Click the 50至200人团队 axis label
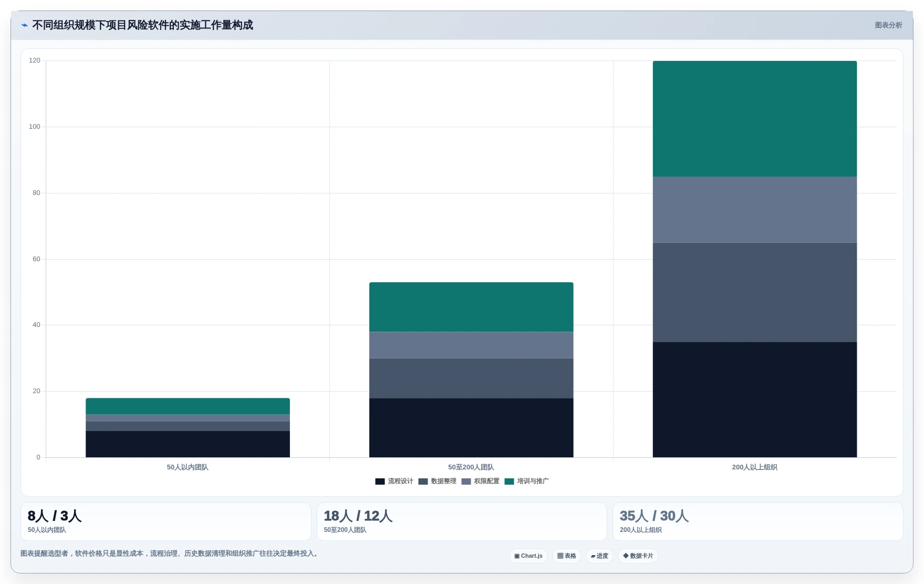924x584 pixels. [471, 467]
